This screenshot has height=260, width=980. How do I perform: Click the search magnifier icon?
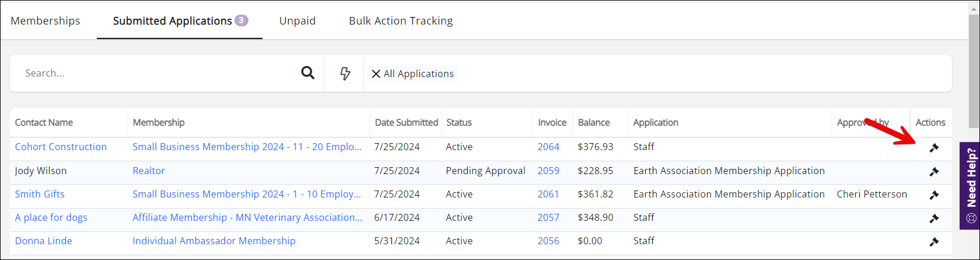(307, 73)
